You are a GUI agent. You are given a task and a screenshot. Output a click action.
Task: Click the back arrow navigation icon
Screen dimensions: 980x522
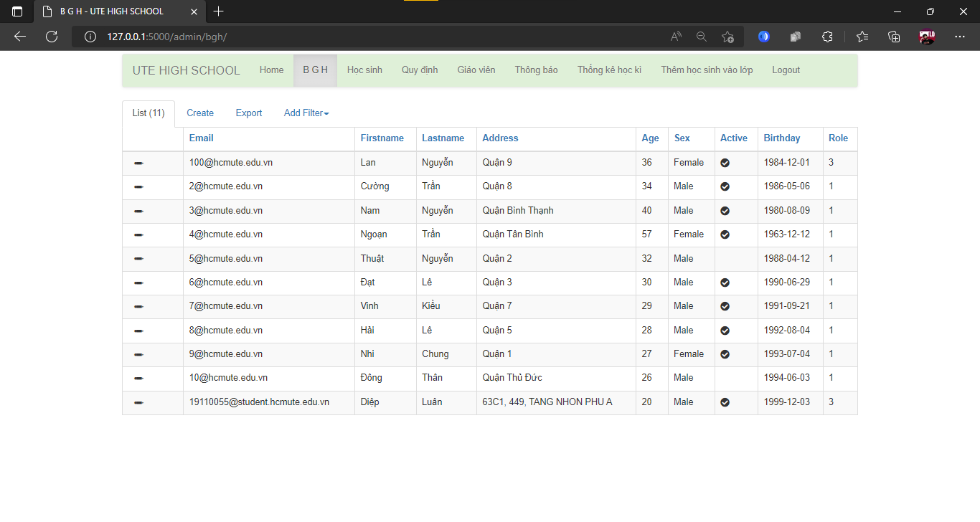[19, 37]
